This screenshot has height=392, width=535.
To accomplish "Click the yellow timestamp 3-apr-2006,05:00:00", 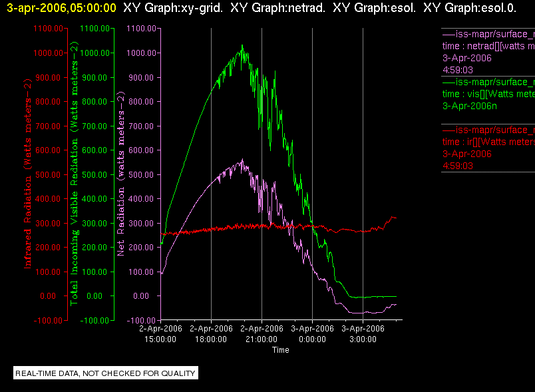I will [61, 7].
